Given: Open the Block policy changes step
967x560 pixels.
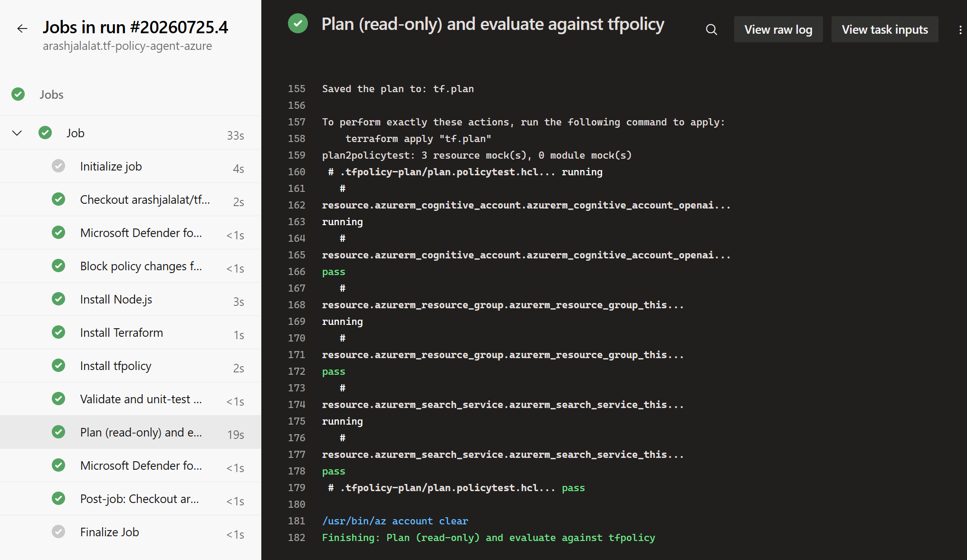Looking at the screenshot, I should [x=130, y=266].
